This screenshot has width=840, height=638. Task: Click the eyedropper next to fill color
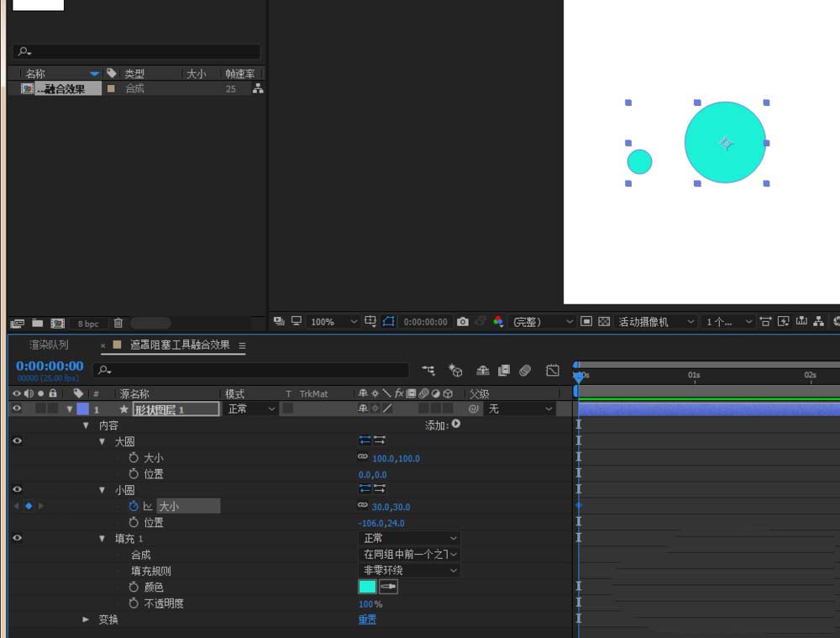tap(388, 587)
